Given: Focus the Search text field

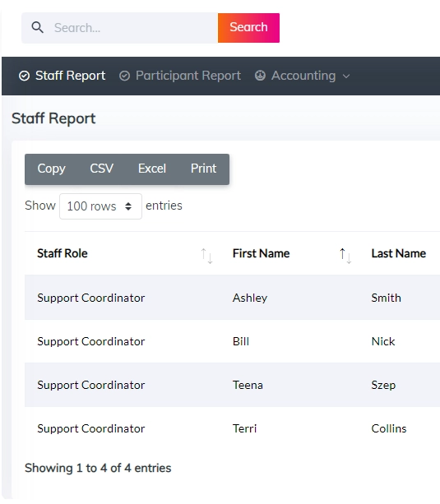Looking at the screenshot, I should point(135,28).
